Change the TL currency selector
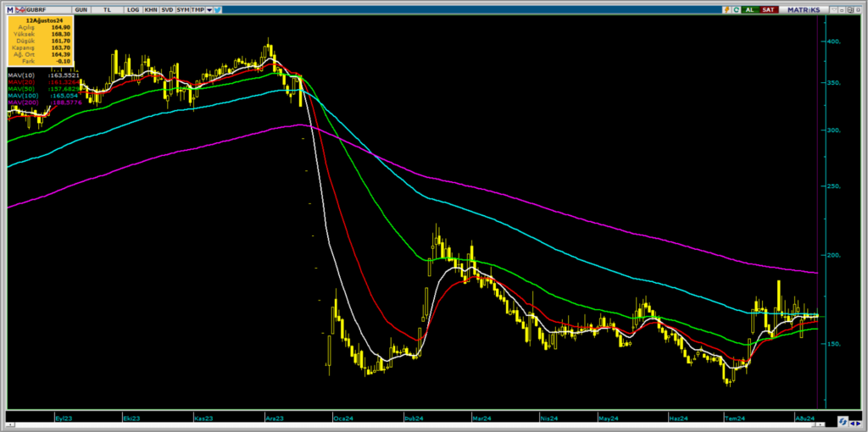Screen dimensions: 868x432 pyautogui.click(x=107, y=9)
